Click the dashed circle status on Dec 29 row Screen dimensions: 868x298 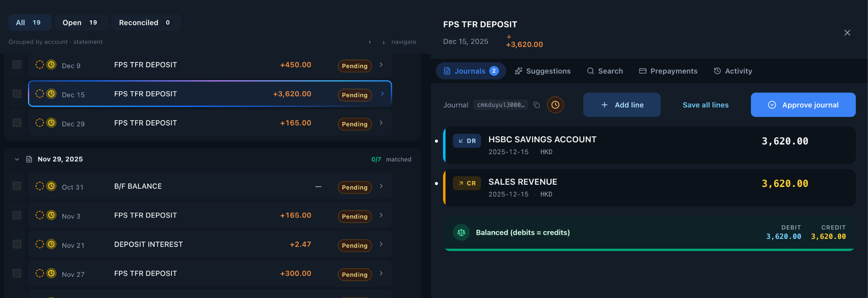[40, 122]
